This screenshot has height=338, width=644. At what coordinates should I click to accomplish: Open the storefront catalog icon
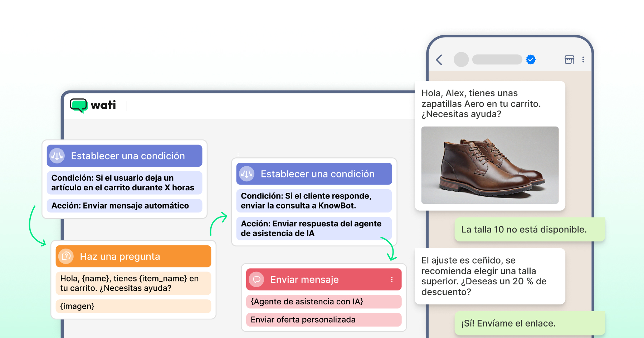[x=569, y=59]
